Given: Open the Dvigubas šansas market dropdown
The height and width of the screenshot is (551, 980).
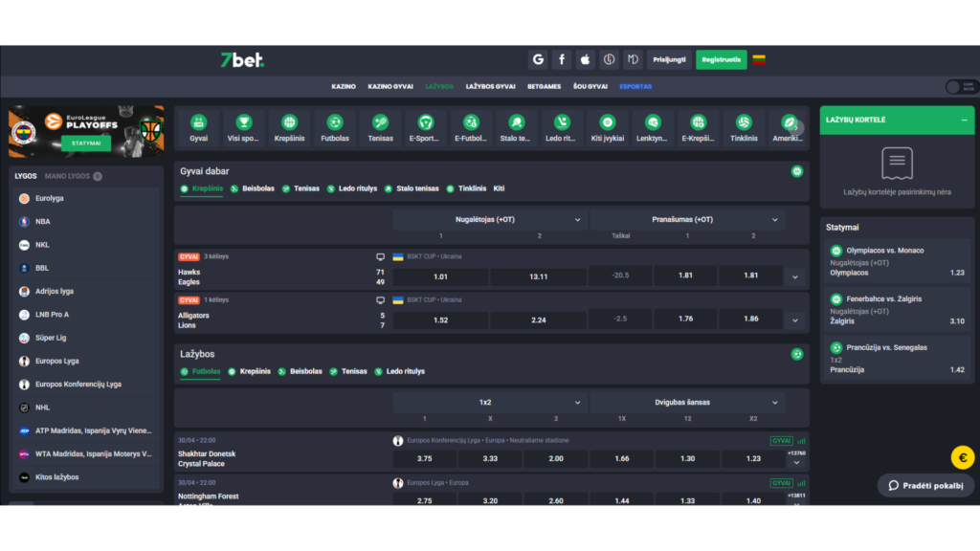Looking at the screenshot, I should (x=687, y=403).
